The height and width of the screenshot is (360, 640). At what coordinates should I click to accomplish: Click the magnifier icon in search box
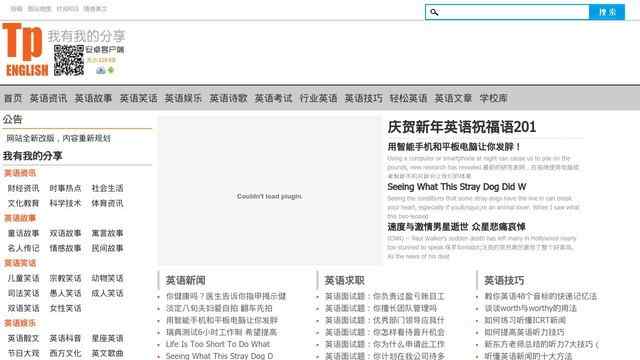434,12
